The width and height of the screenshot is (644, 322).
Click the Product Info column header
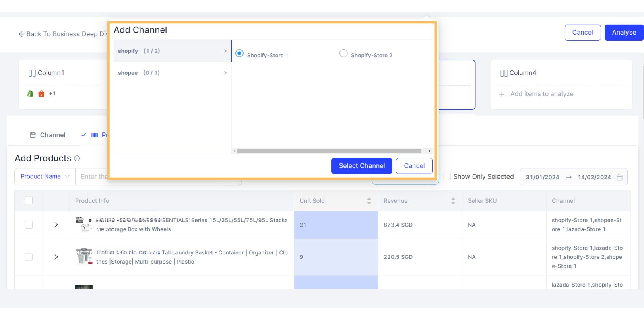pyautogui.click(x=92, y=201)
